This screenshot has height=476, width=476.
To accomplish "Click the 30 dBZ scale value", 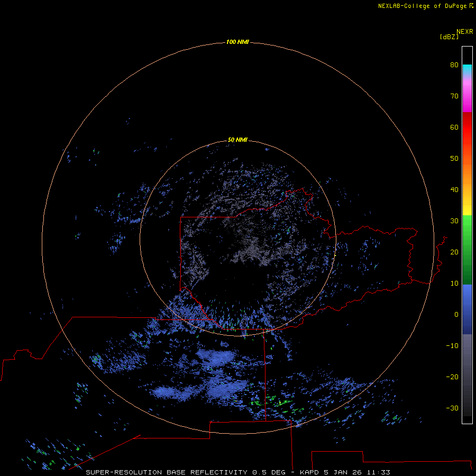I will pyautogui.click(x=454, y=221).
